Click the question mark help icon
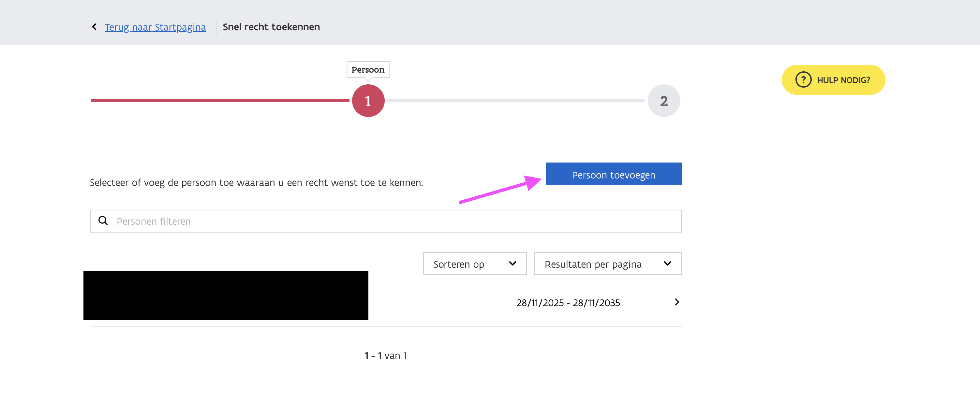Viewport: 980px width, 398px height. [x=803, y=80]
